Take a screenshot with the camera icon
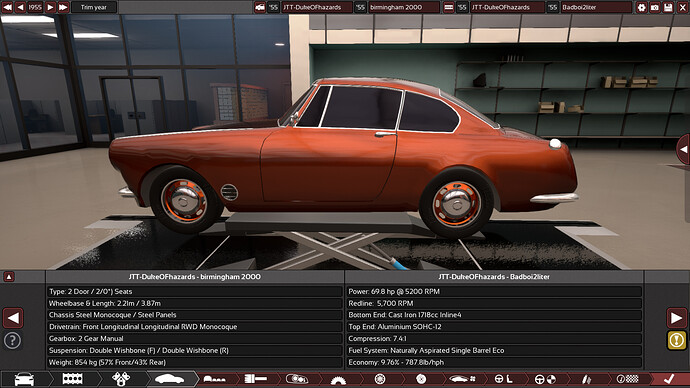Screen dimensions: 690x388 coord(655,7)
